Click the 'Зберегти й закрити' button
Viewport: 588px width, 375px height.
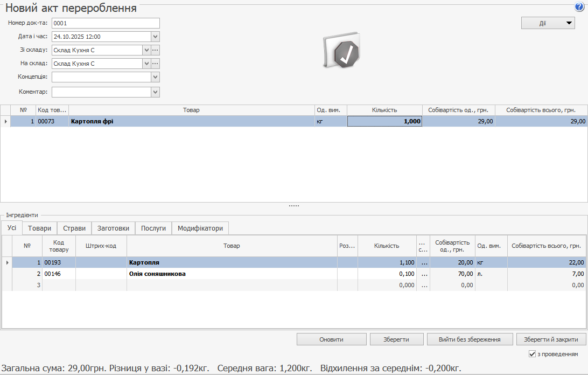(551, 339)
